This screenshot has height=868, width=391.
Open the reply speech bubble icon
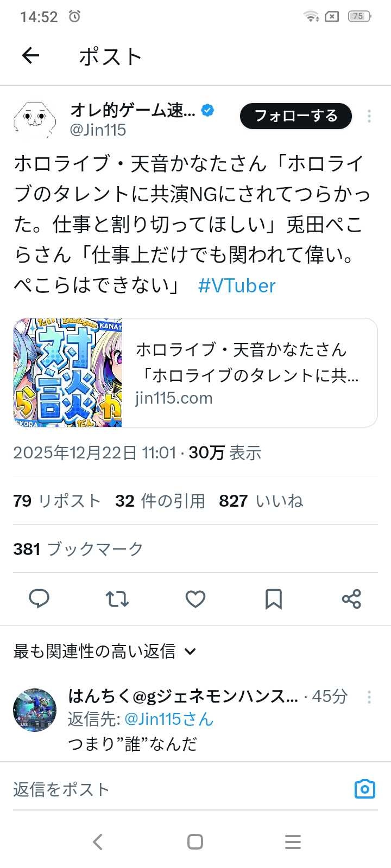coord(39,599)
